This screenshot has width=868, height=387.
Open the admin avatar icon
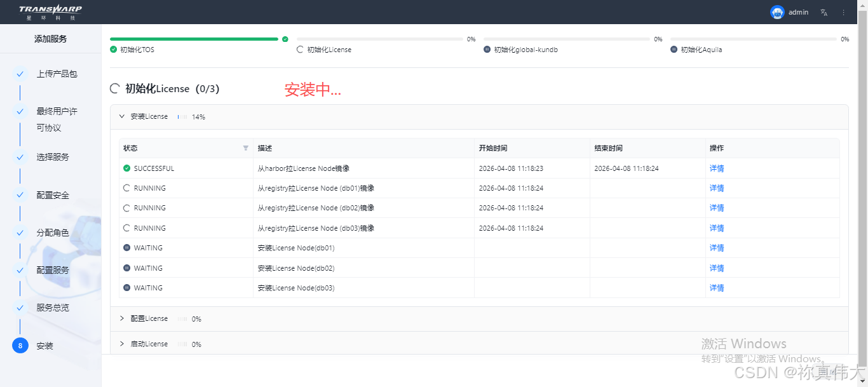pyautogui.click(x=777, y=12)
